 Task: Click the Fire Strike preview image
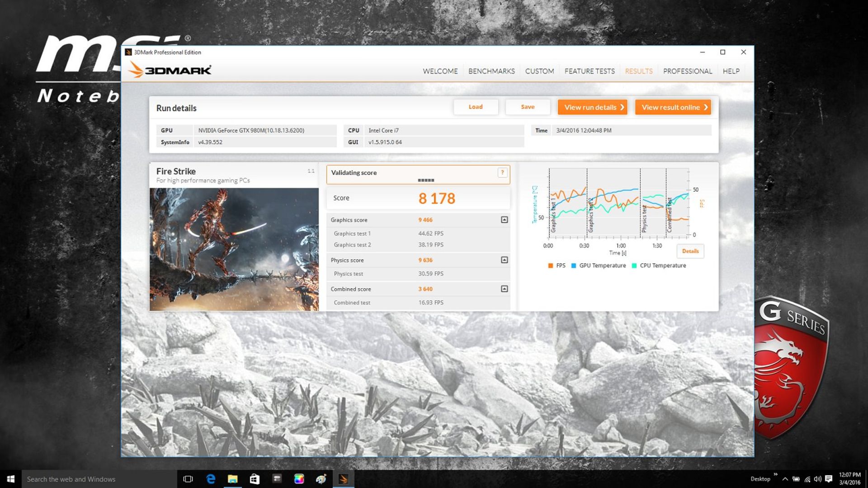point(234,249)
